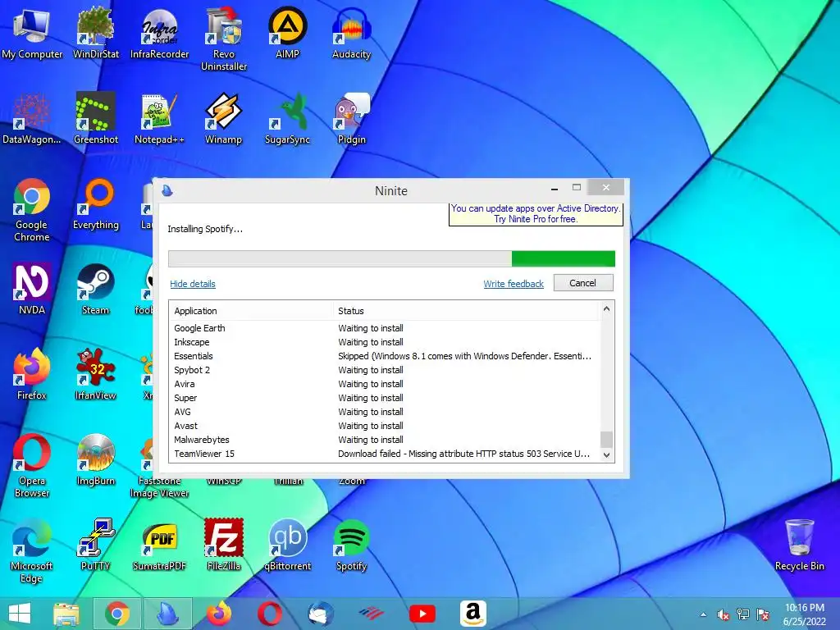Open the Action Center flag icon
This screenshot has height=630, width=840.
(763, 614)
